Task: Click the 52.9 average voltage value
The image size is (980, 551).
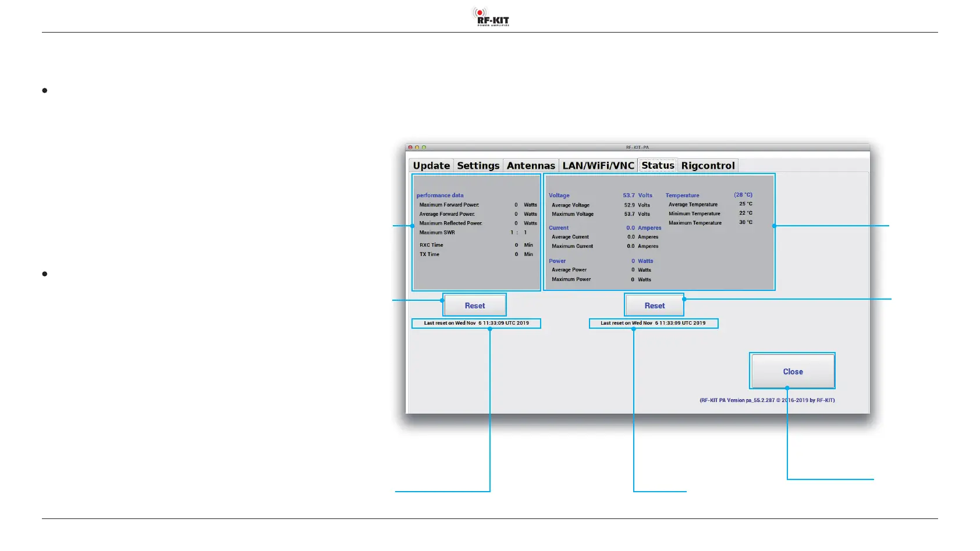Action: coord(630,205)
